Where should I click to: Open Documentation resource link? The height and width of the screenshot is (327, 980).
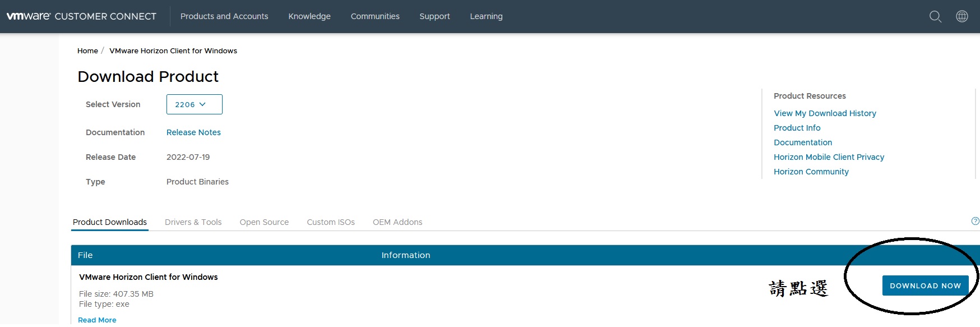click(803, 142)
